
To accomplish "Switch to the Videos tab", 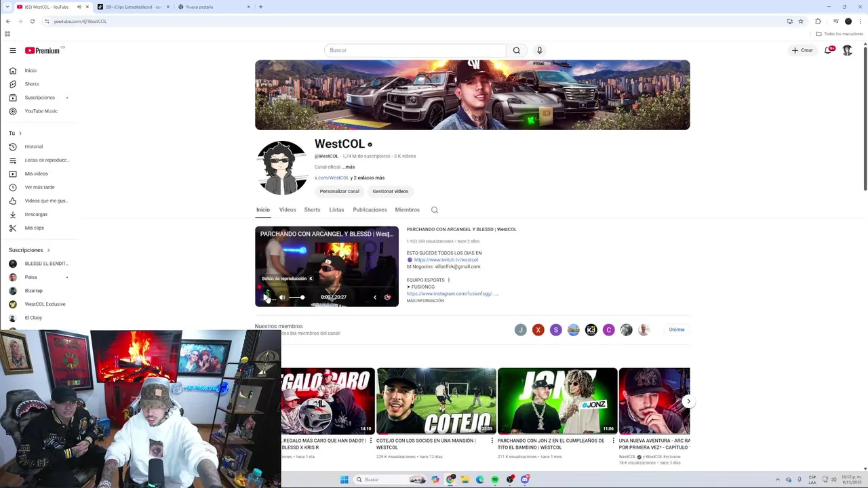I will click(x=288, y=210).
